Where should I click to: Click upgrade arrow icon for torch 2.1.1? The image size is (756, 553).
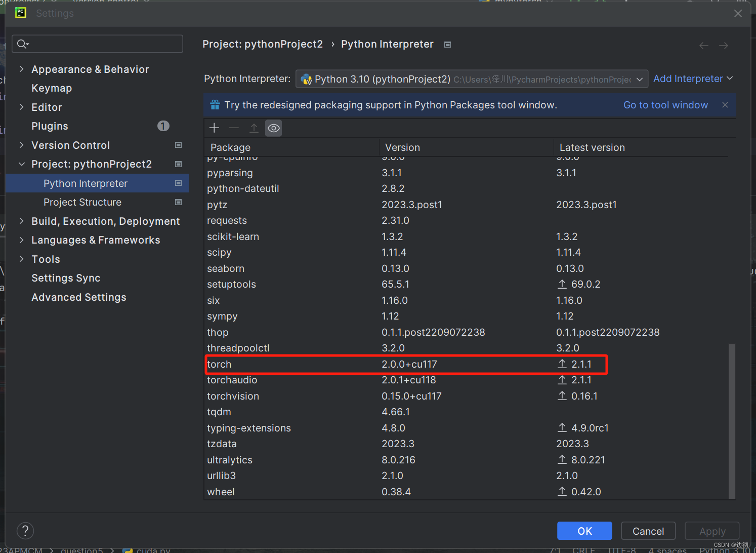click(562, 364)
